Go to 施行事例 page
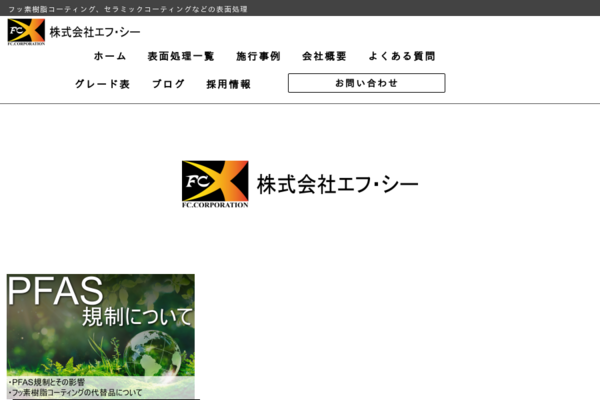The image size is (600, 400). [258, 56]
